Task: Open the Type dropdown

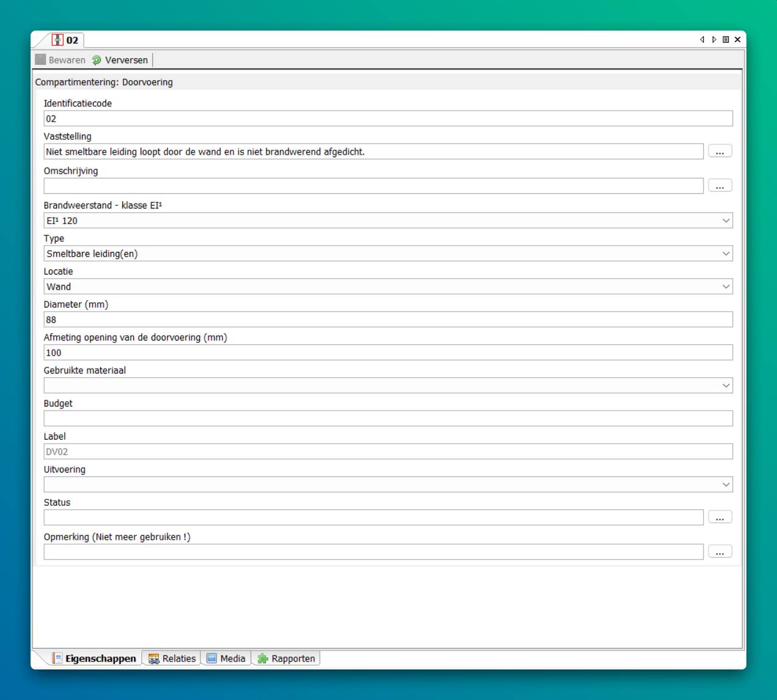Action: click(726, 254)
